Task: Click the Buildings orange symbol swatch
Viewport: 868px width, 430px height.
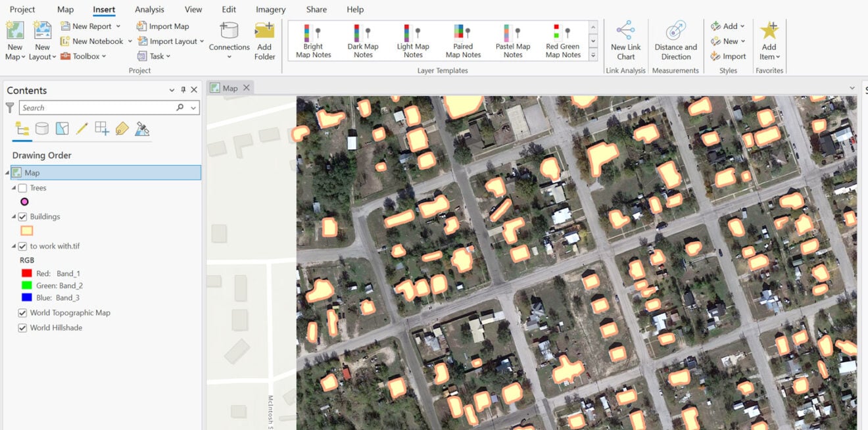Action: click(x=27, y=230)
